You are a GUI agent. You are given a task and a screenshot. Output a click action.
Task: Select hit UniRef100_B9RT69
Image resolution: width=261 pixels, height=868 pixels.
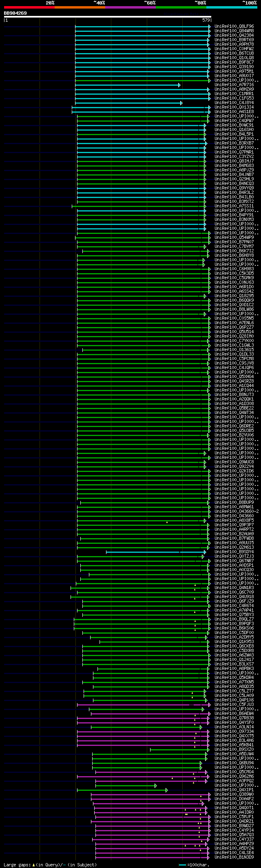234,40
